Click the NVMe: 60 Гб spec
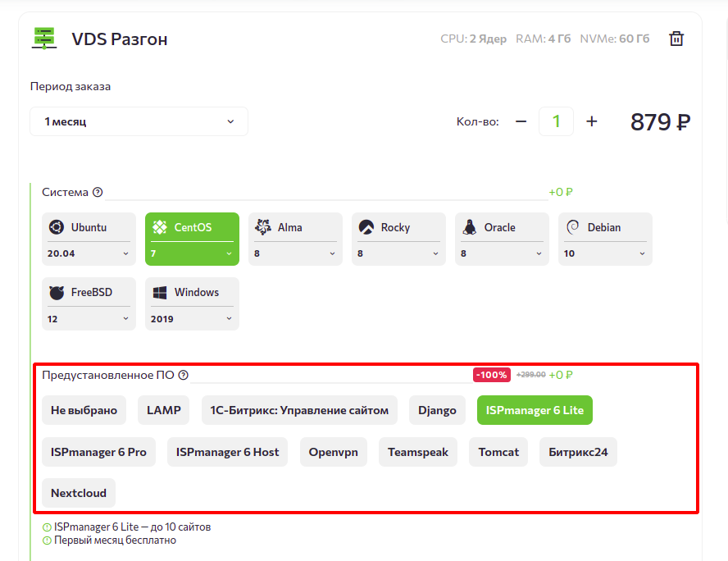 point(615,39)
